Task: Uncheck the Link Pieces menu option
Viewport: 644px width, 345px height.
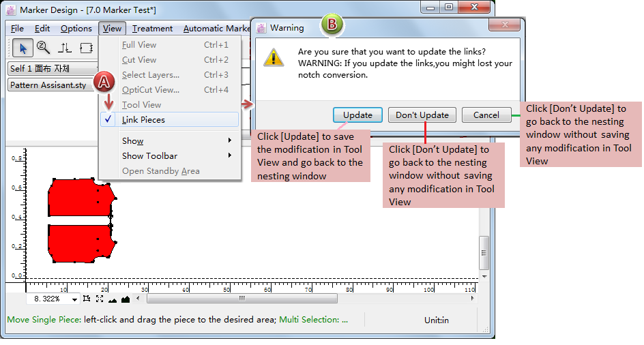Action: [x=143, y=120]
